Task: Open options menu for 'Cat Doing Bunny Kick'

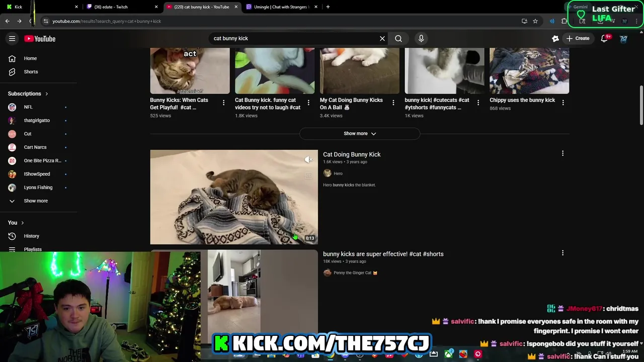Action: tap(563, 154)
